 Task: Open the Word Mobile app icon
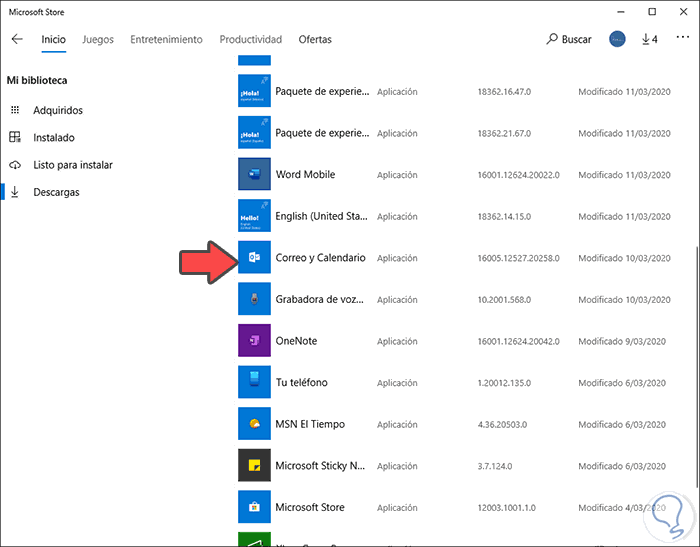click(x=254, y=174)
